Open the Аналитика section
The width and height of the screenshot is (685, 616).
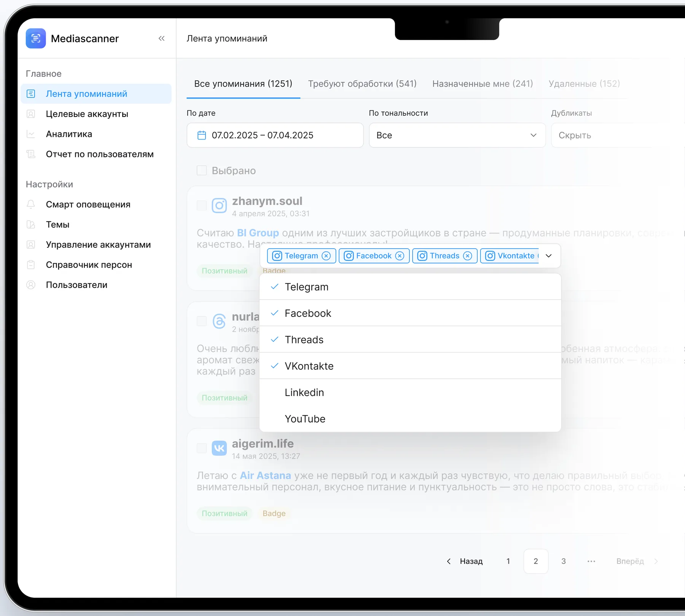tap(96, 134)
